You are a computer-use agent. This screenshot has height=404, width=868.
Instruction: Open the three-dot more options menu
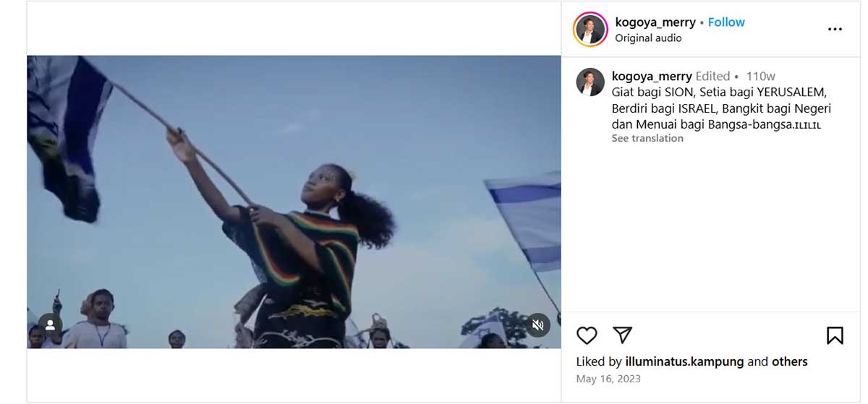coord(835,30)
